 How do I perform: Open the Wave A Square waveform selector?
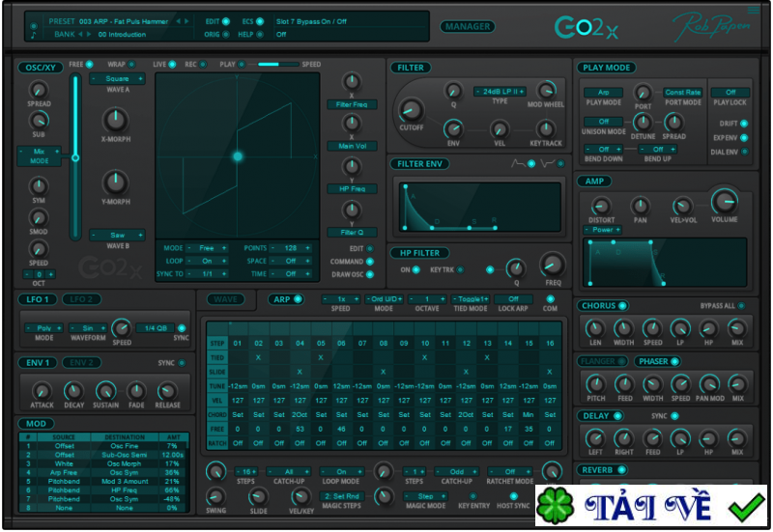[117, 79]
